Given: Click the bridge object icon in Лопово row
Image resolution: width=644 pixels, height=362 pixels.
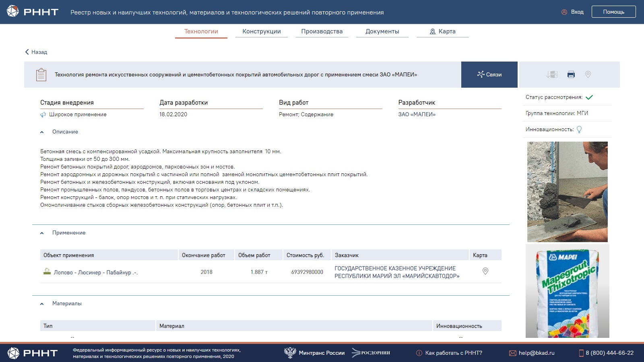Looking at the screenshot, I should [47, 271].
